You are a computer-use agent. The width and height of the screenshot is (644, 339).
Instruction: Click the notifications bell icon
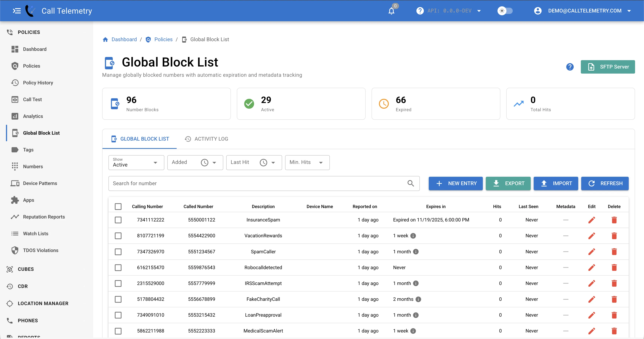(x=391, y=11)
